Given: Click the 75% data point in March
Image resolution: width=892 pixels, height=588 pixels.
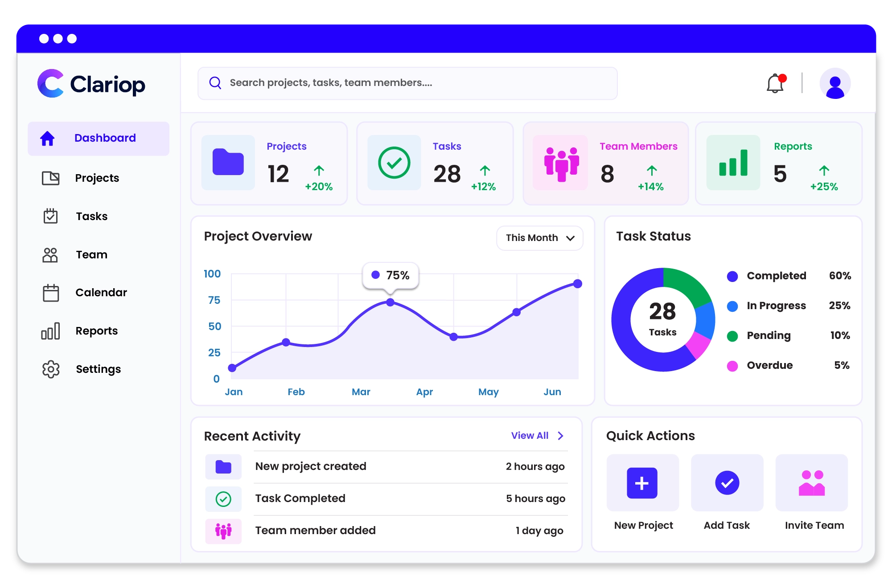Looking at the screenshot, I should tap(390, 302).
